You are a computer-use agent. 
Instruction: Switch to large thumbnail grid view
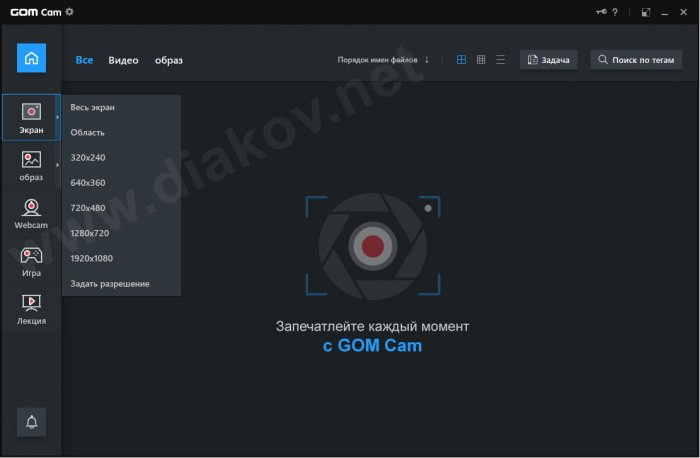point(461,59)
